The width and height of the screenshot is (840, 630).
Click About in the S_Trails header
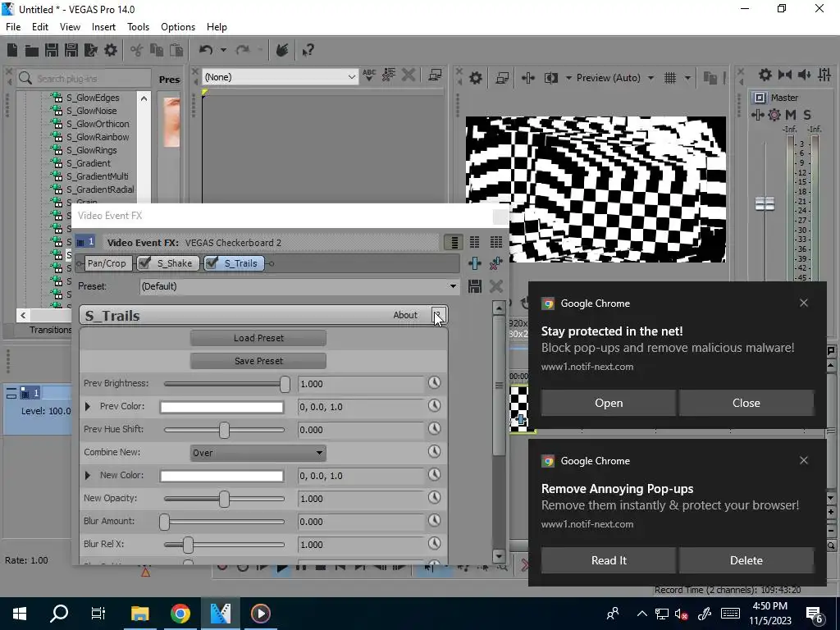(405, 315)
